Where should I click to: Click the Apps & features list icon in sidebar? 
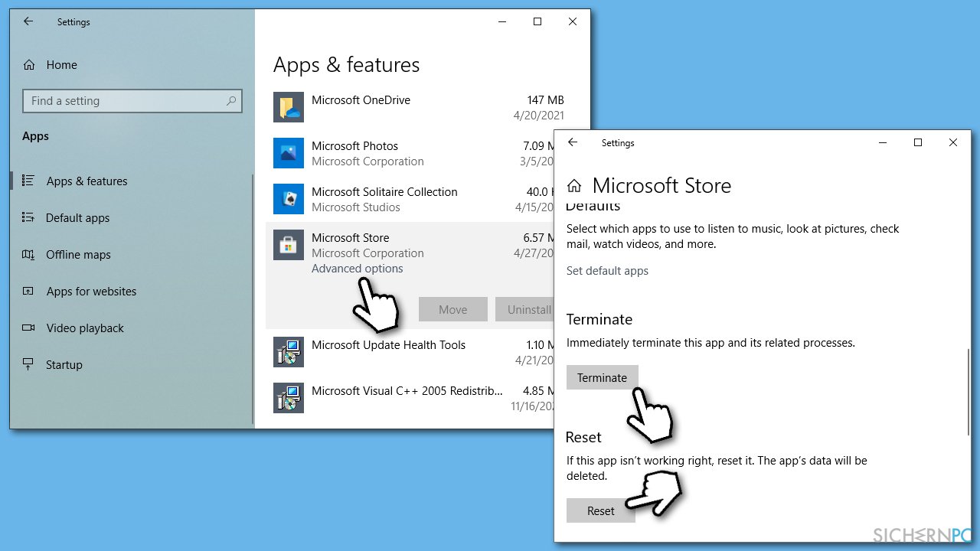(x=28, y=181)
